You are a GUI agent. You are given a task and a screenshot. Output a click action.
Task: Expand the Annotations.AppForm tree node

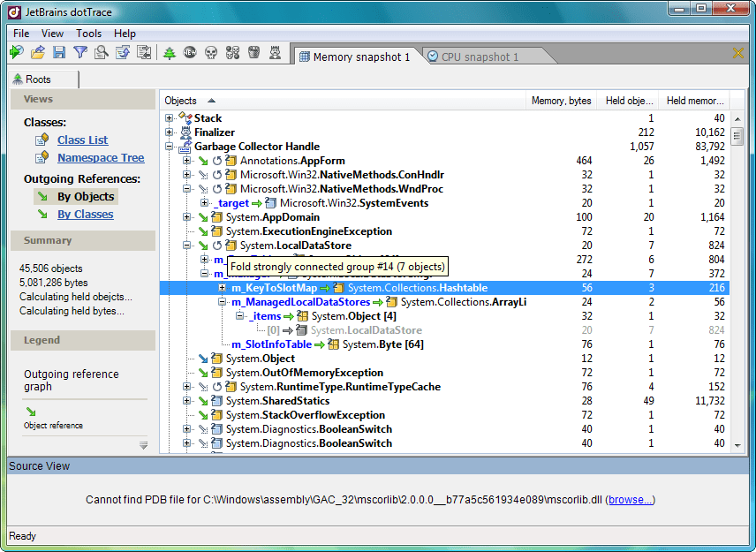tap(186, 161)
